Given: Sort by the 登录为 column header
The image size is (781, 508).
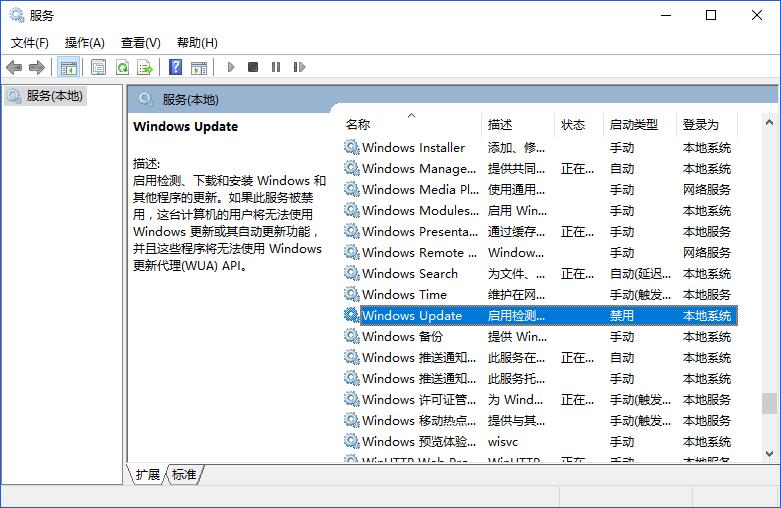Looking at the screenshot, I should (x=707, y=125).
